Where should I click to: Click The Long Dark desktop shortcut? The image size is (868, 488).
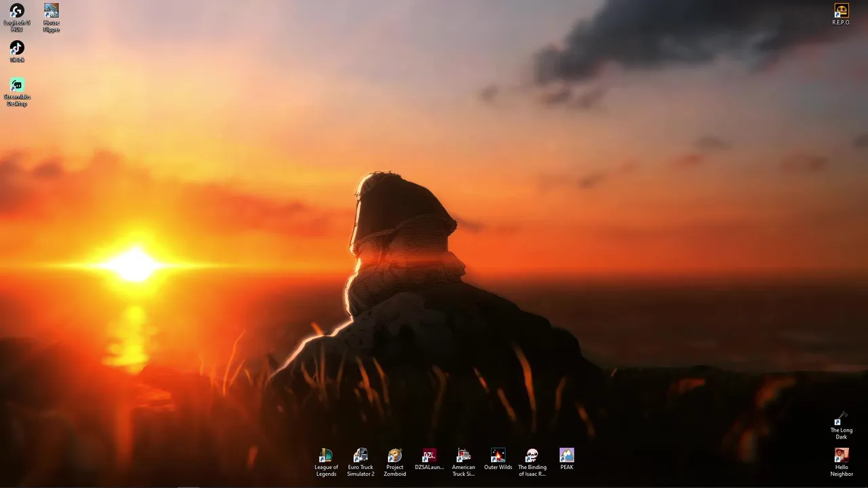point(841,426)
